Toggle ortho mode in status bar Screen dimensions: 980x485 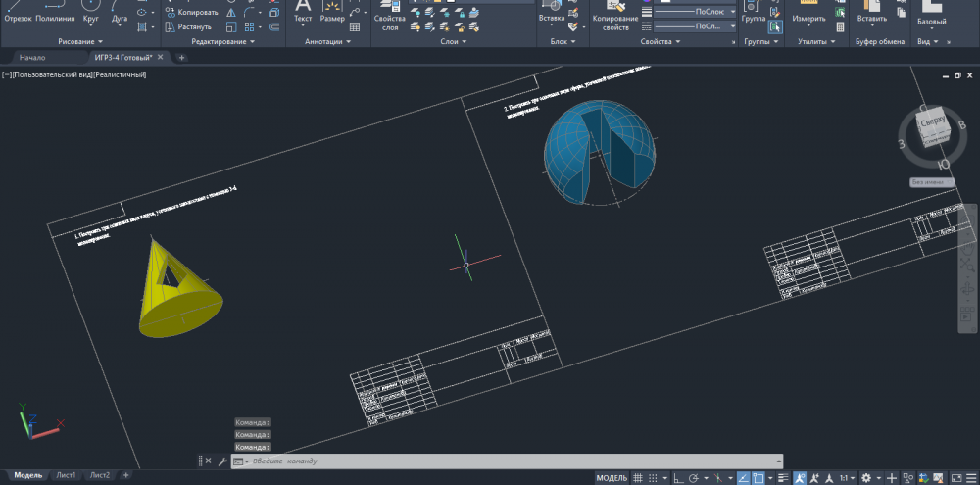click(679, 478)
